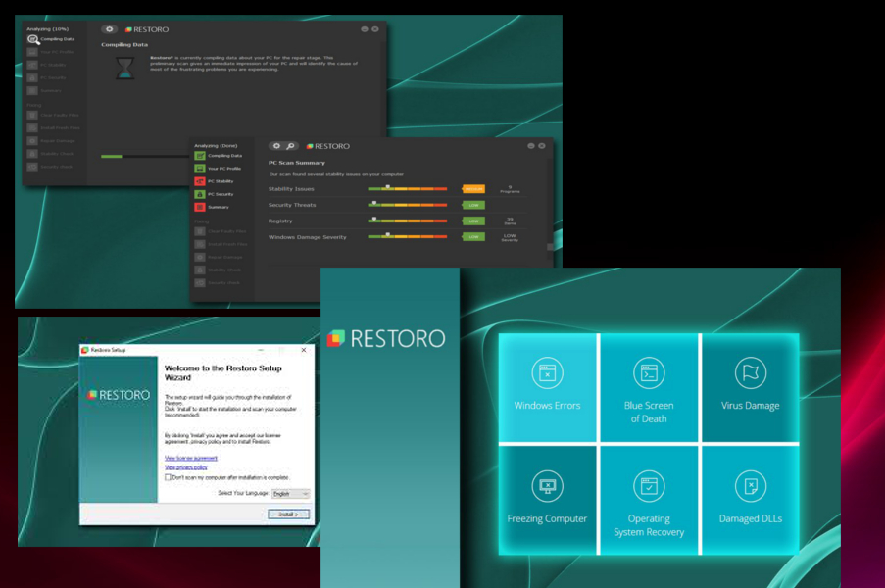The image size is (885, 588).
Task: Close the Restoro Setup wizard window
Action: (x=304, y=350)
